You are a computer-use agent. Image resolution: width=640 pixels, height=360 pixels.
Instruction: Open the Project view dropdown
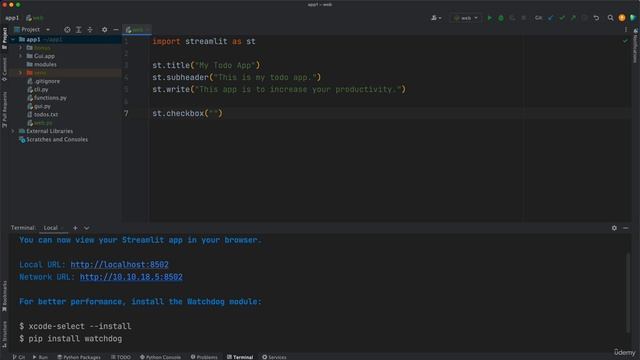tap(32, 30)
